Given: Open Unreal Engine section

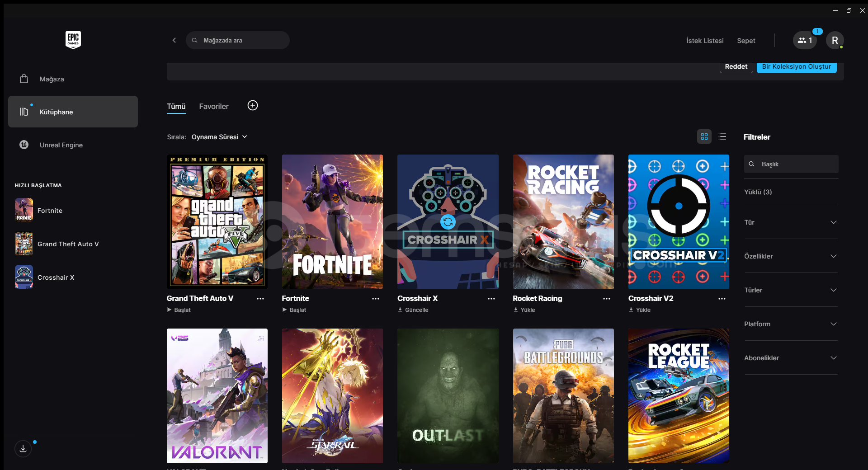Looking at the screenshot, I should point(73,145).
